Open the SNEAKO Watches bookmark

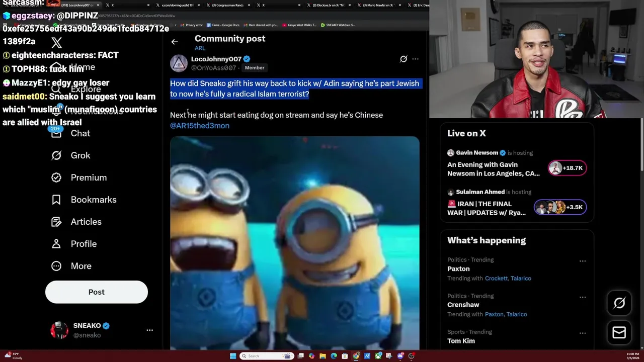[x=338, y=25]
